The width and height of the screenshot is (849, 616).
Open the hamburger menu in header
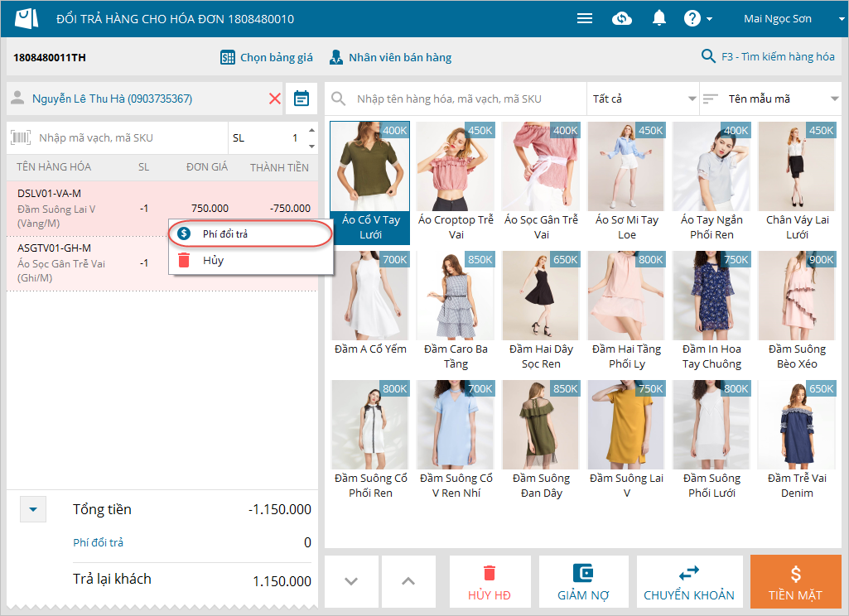click(585, 18)
